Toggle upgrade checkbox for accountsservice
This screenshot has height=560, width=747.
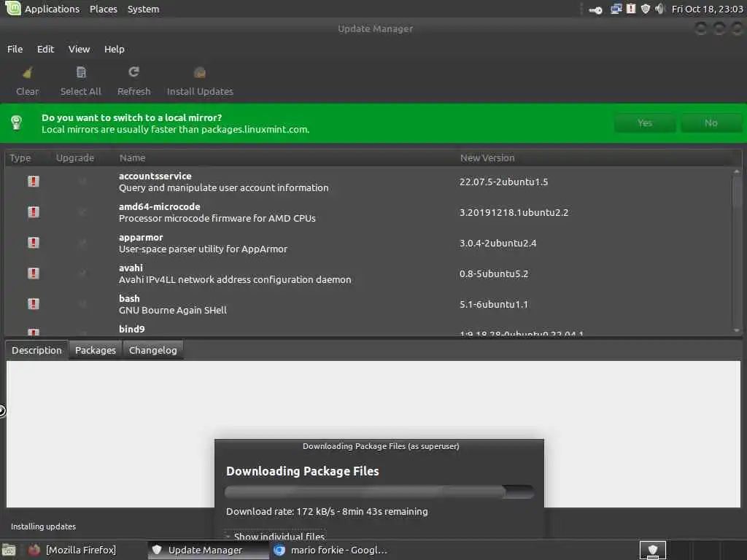pyautogui.click(x=82, y=182)
